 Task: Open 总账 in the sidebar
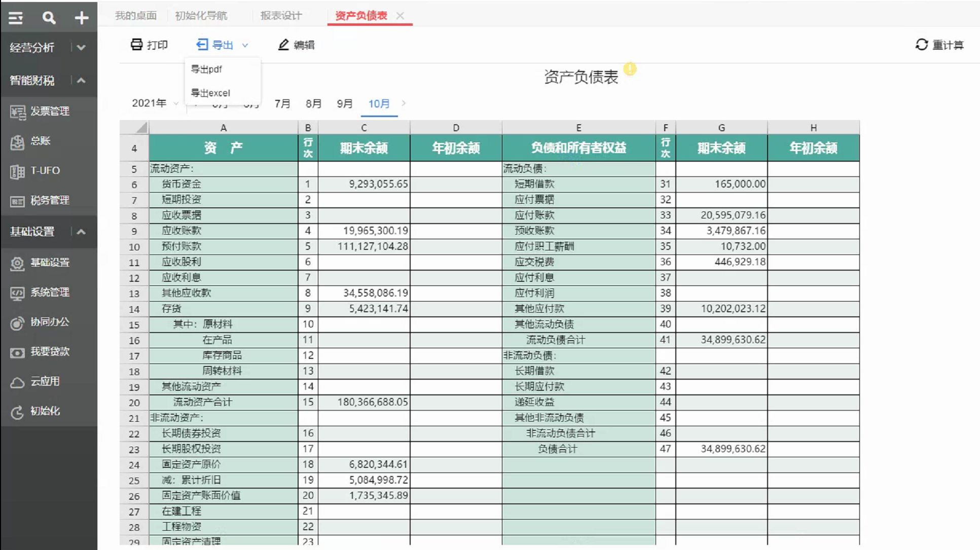(x=49, y=141)
